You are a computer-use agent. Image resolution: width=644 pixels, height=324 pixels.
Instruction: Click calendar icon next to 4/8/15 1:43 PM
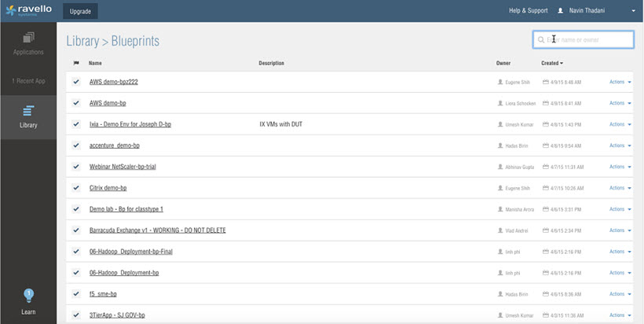point(546,124)
